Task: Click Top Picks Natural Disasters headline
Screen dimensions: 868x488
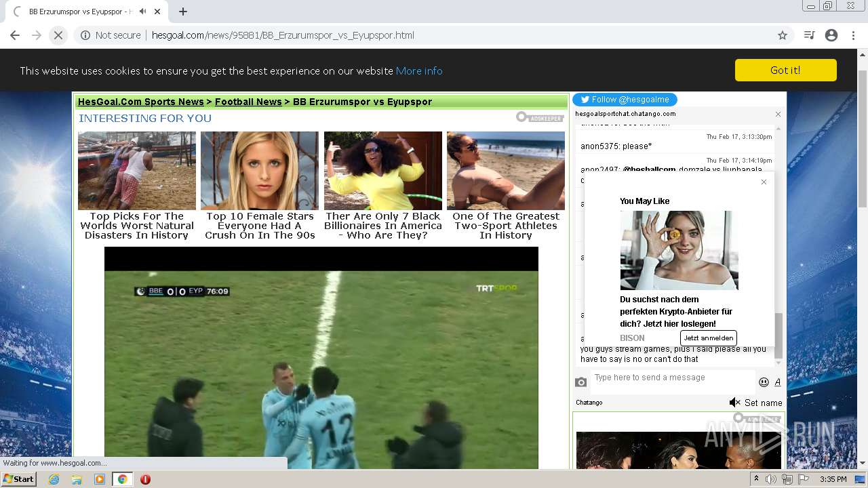Action: pos(137,226)
